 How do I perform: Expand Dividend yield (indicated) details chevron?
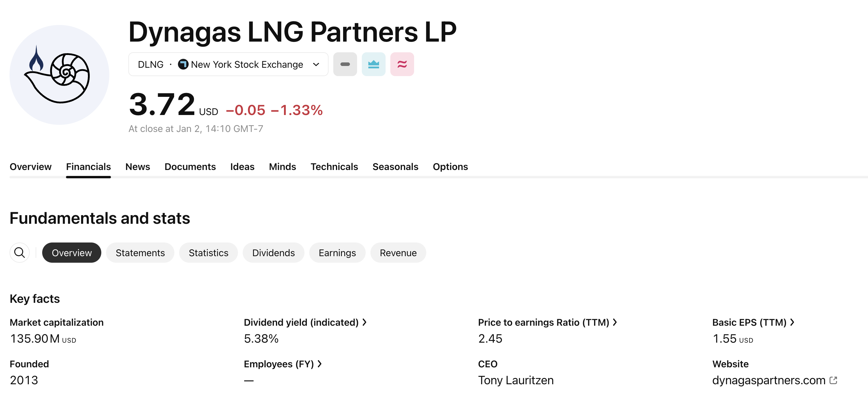coord(364,322)
